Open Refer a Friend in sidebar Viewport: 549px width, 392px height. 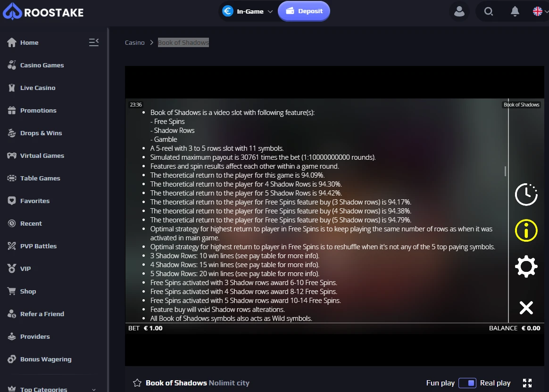(42, 314)
